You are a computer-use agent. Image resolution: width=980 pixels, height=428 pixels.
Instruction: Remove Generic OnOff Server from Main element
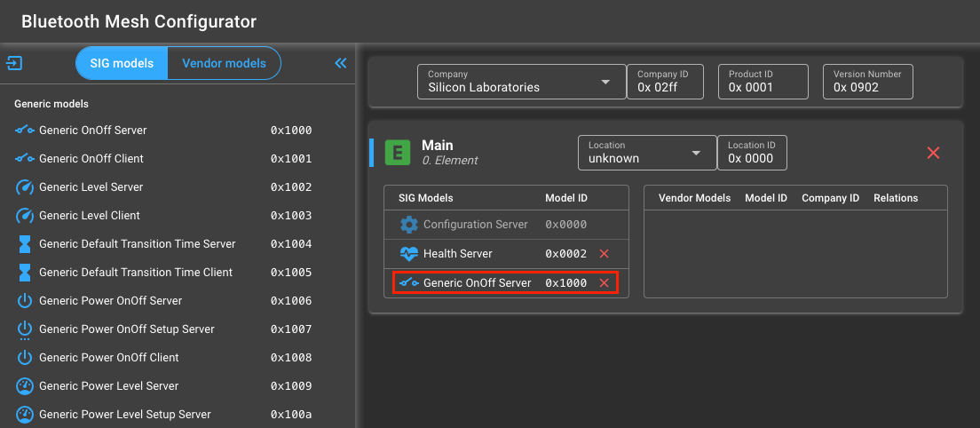(604, 283)
